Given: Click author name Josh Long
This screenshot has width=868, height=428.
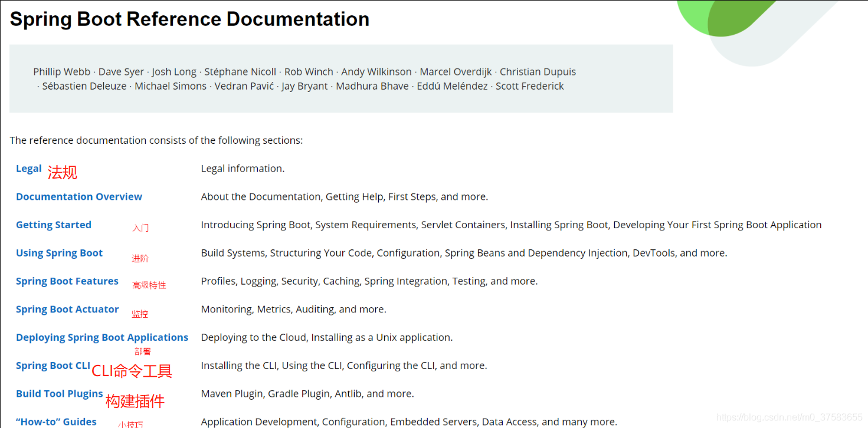Looking at the screenshot, I should 174,72.
